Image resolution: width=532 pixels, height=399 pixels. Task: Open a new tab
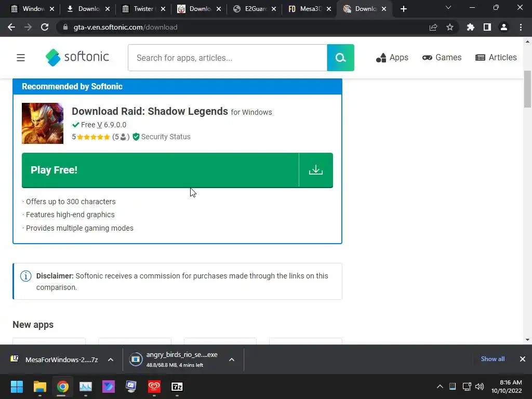[x=403, y=9]
